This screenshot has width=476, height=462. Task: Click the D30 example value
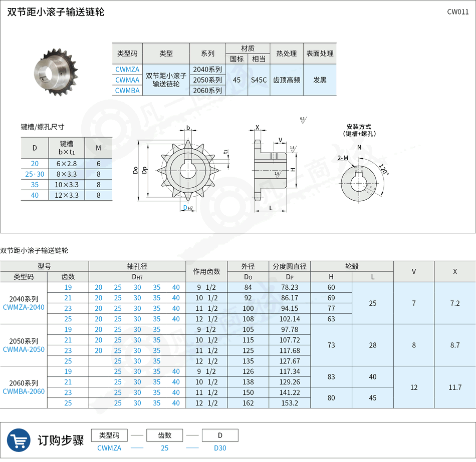[x=220, y=448]
